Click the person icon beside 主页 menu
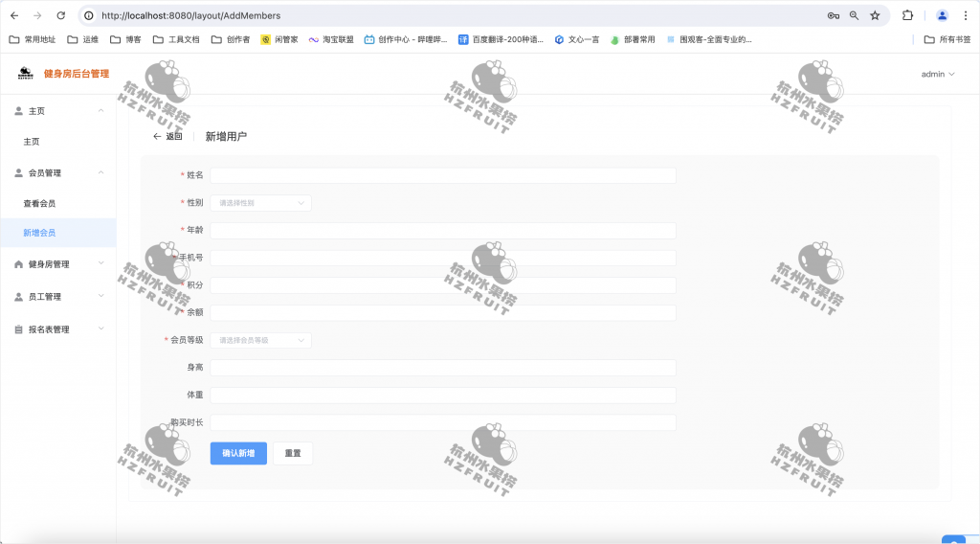980x544 pixels. [x=19, y=111]
